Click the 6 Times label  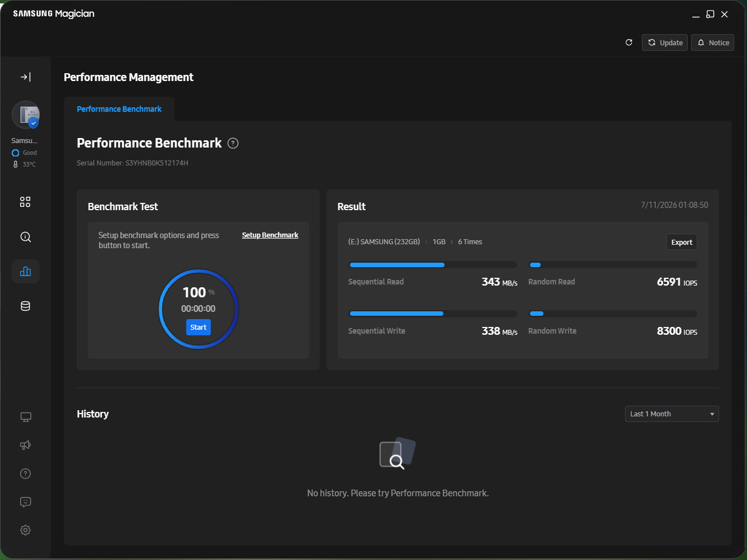470,242
